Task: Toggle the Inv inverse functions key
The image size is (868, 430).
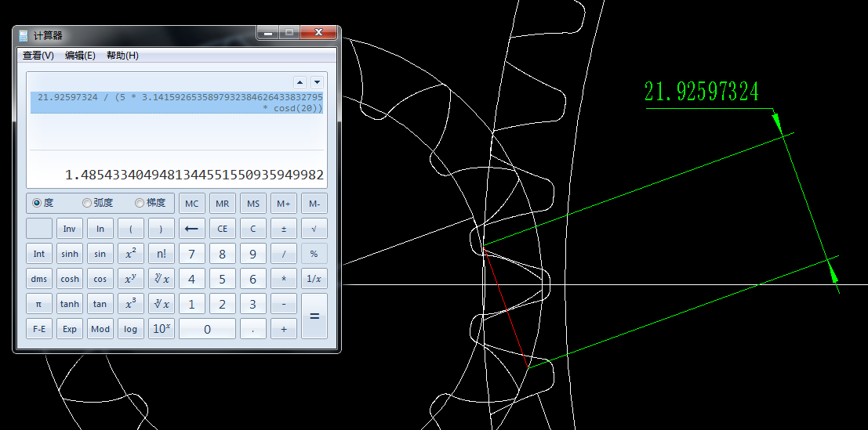Action: coord(69,228)
